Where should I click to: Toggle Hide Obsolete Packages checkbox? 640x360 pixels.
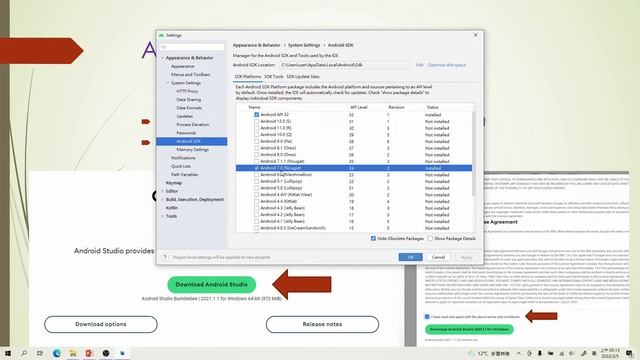(373, 238)
